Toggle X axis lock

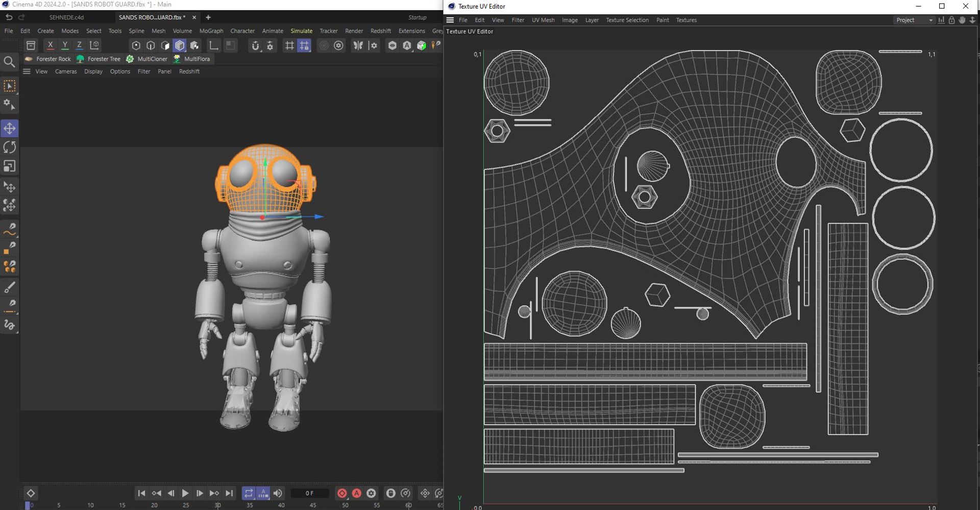pos(50,45)
